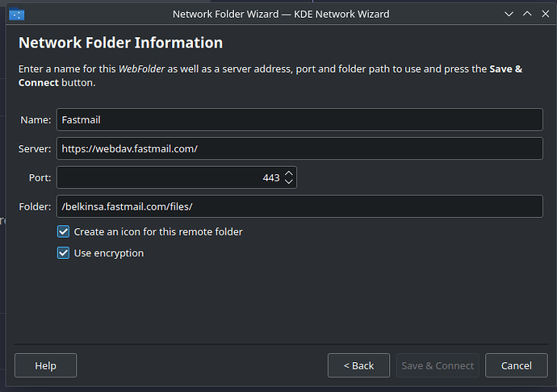Viewport: 557px width, 392px height.
Task: Click the 'Port:' field label
Action: pos(40,177)
